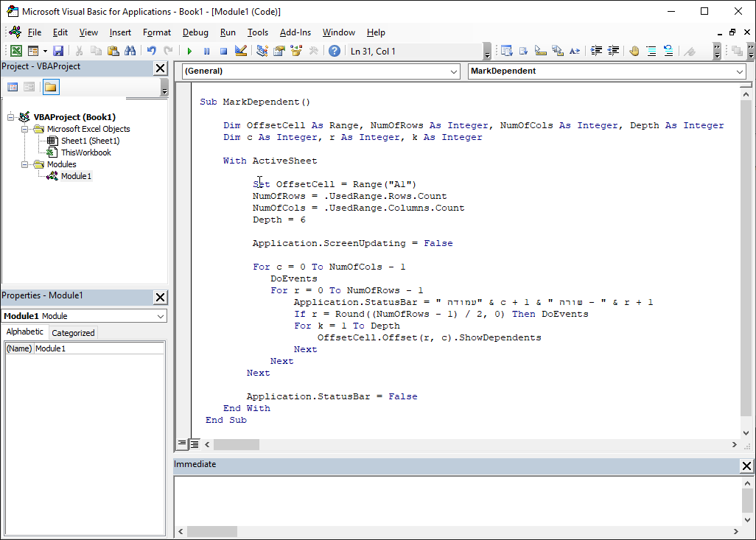This screenshot has height=540, width=756.
Task: Toggle breakpoint with the hand icon
Action: pyautogui.click(x=634, y=51)
